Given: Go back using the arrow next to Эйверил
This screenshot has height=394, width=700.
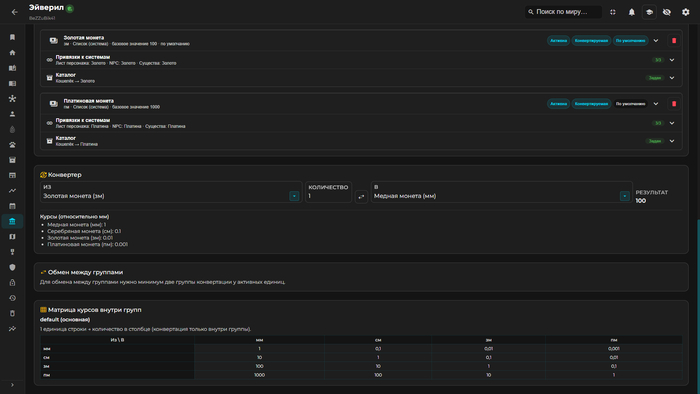Looking at the screenshot, I should coord(14,12).
